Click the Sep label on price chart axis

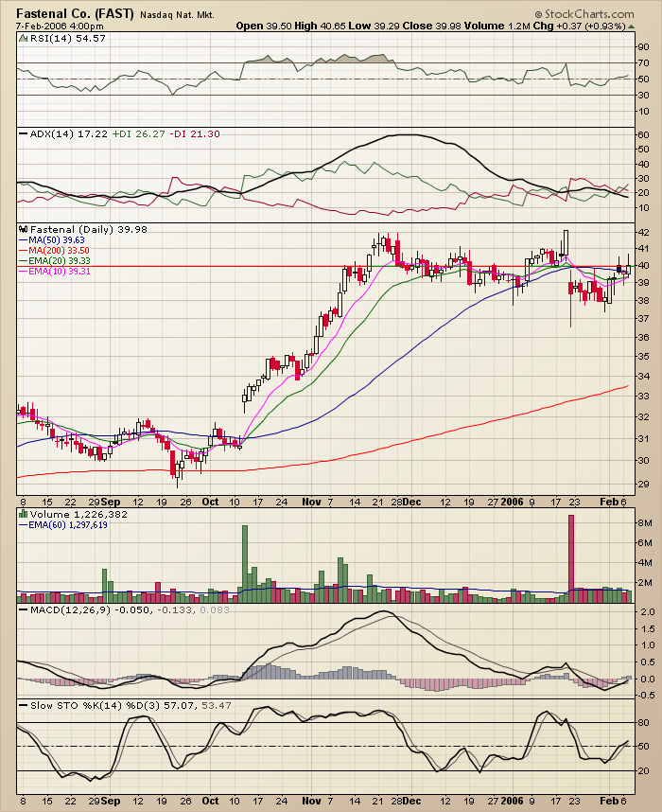pos(111,502)
